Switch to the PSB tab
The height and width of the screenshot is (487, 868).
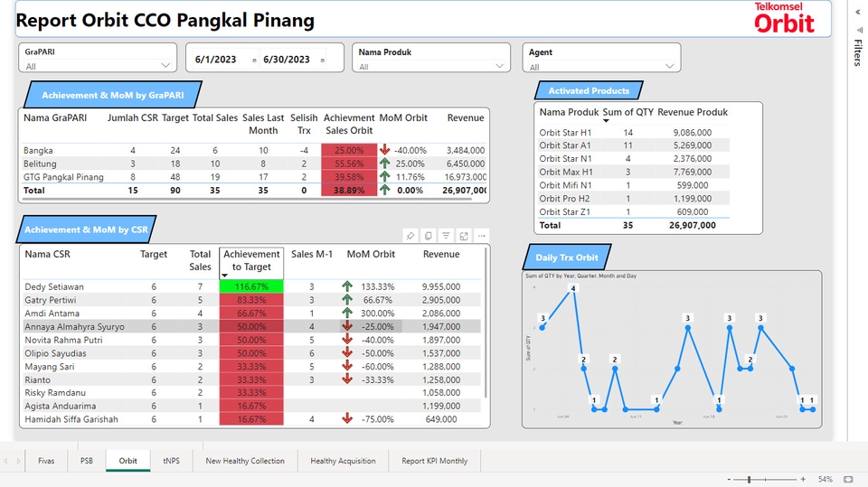click(x=87, y=461)
